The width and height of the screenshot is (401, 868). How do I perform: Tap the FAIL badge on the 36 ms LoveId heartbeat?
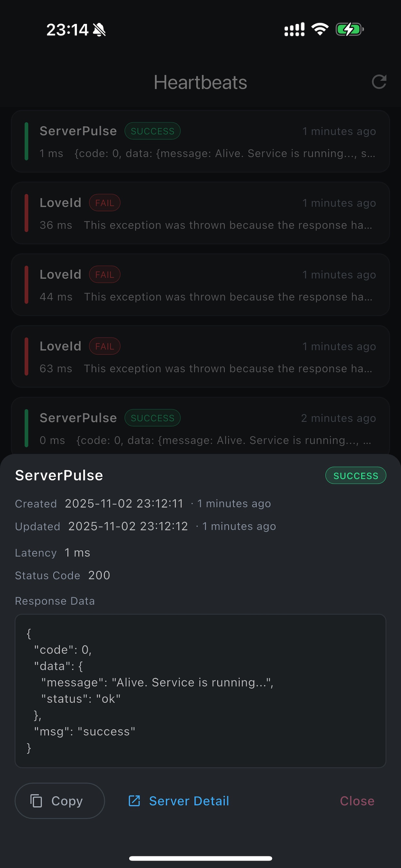click(x=105, y=202)
